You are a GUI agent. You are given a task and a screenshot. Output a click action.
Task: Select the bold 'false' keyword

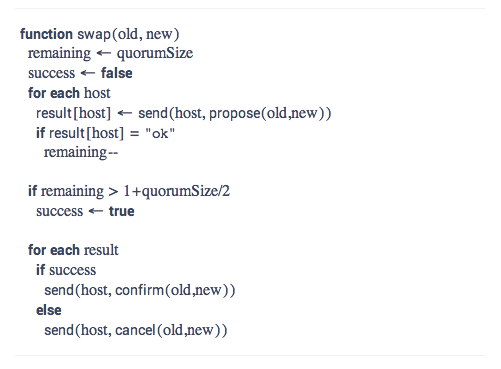tap(117, 73)
